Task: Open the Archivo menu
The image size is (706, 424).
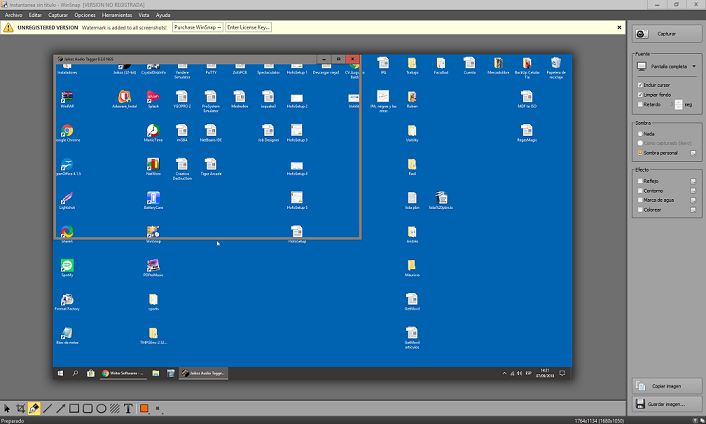Action: (x=14, y=15)
